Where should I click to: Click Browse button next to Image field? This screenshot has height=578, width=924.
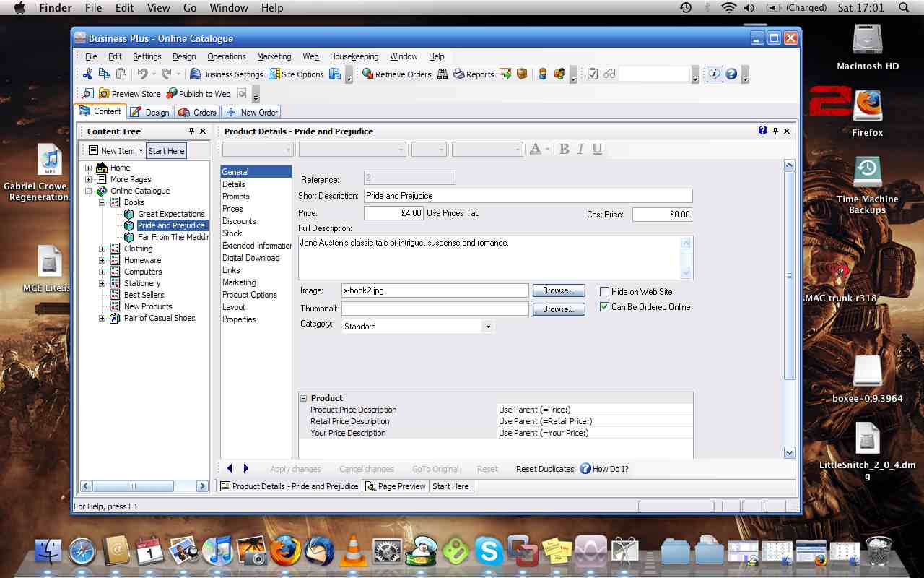click(558, 290)
